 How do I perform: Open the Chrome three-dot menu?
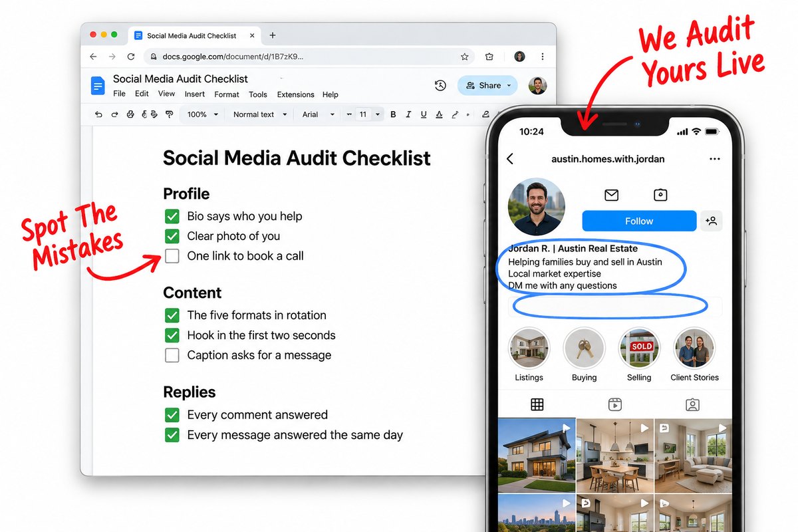543,57
